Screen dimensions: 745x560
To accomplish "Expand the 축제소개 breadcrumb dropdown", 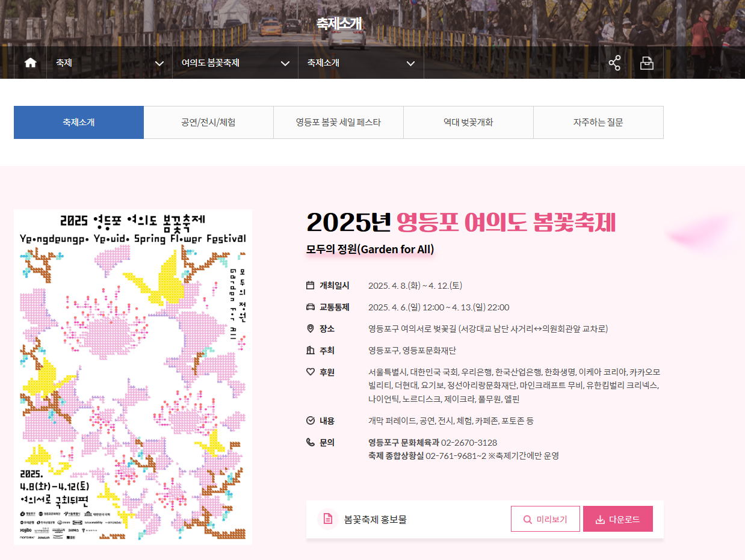I will pos(361,63).
